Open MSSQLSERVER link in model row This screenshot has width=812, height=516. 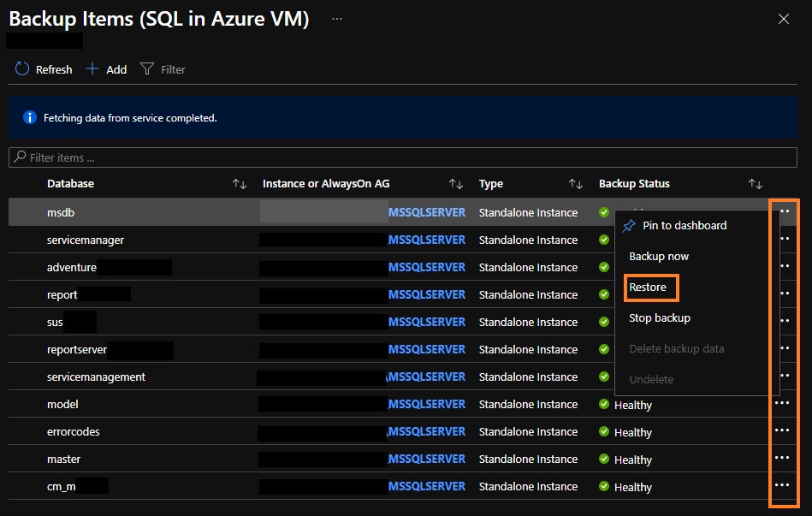coord(427,404)
